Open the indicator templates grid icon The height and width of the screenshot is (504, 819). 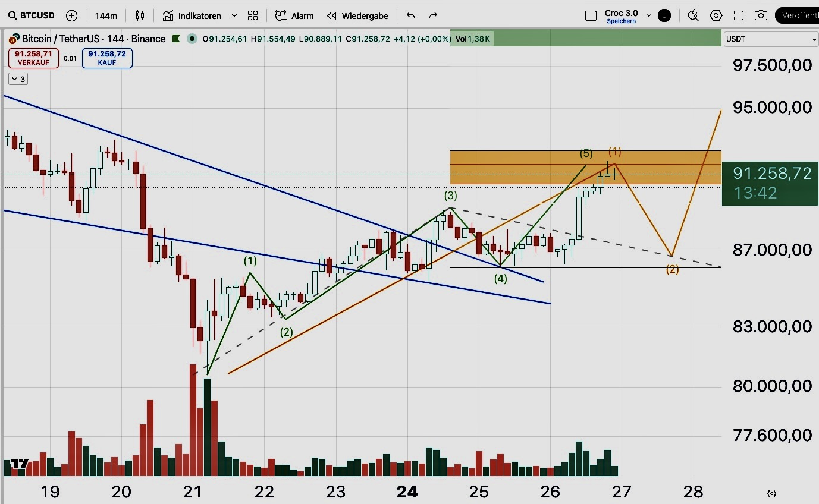253,15
